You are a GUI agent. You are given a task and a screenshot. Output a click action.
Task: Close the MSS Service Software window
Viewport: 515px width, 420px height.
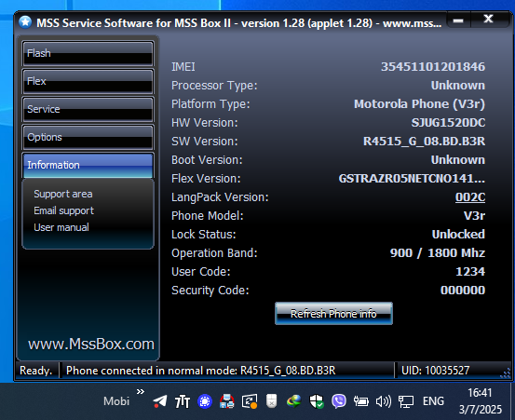click(488, 19)
